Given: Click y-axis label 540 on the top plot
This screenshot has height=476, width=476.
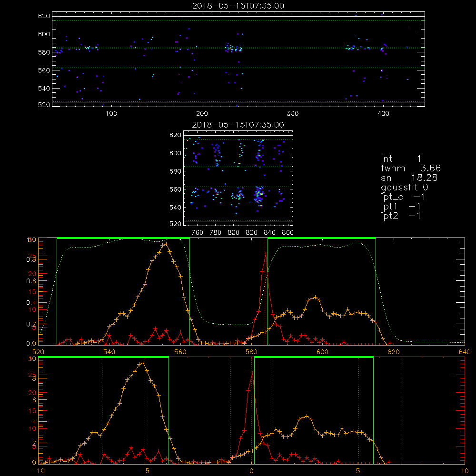Looking at the screenshot, I should click(x=44, y=89).
